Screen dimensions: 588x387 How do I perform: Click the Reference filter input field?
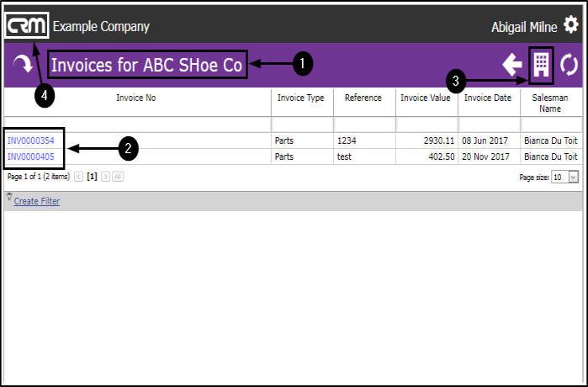[x=363, y=125]
